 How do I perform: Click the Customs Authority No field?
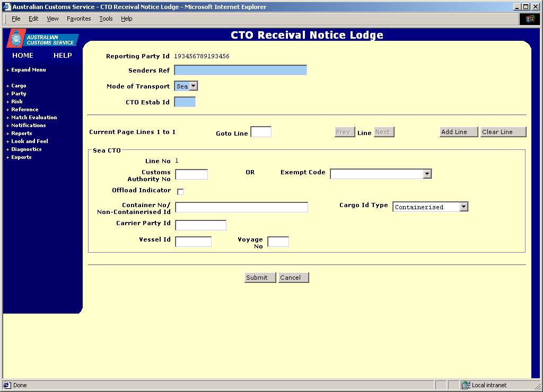click(191, 174)
